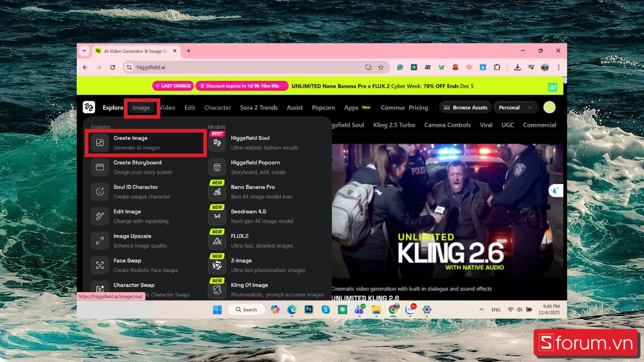Choose the Z-Image model icon

(217, 265)
